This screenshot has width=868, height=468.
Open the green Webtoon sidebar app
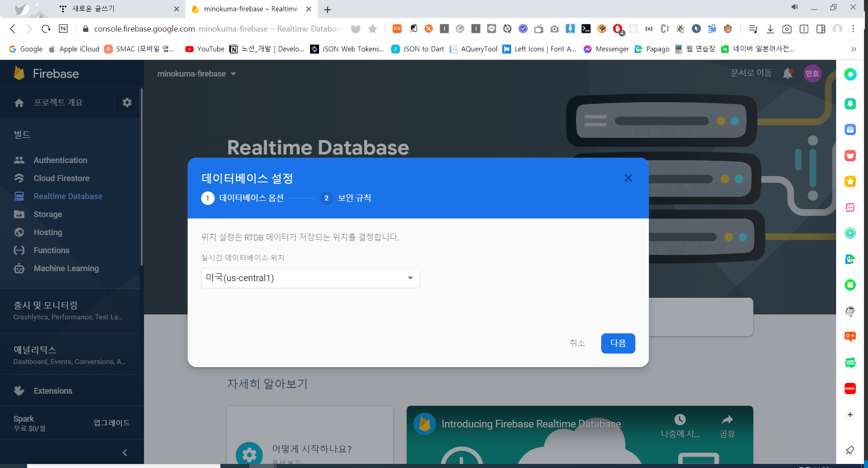[x=850, y=363]
